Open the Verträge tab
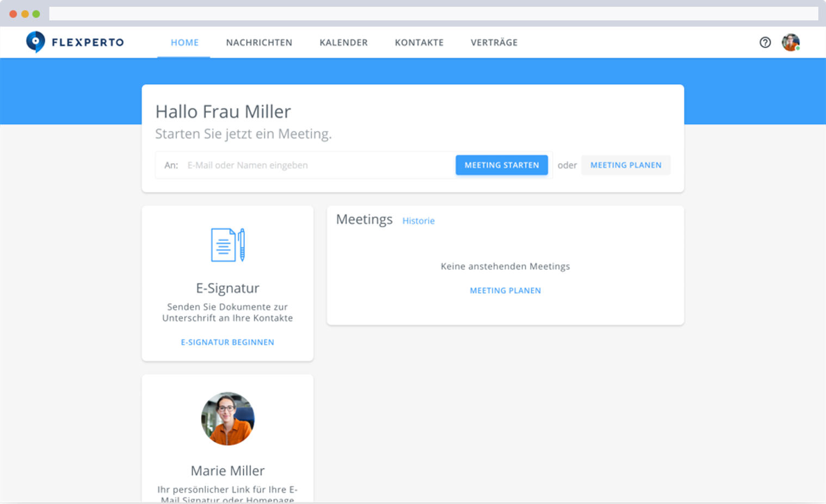This screenshot has width=826, height=504. 494,42
